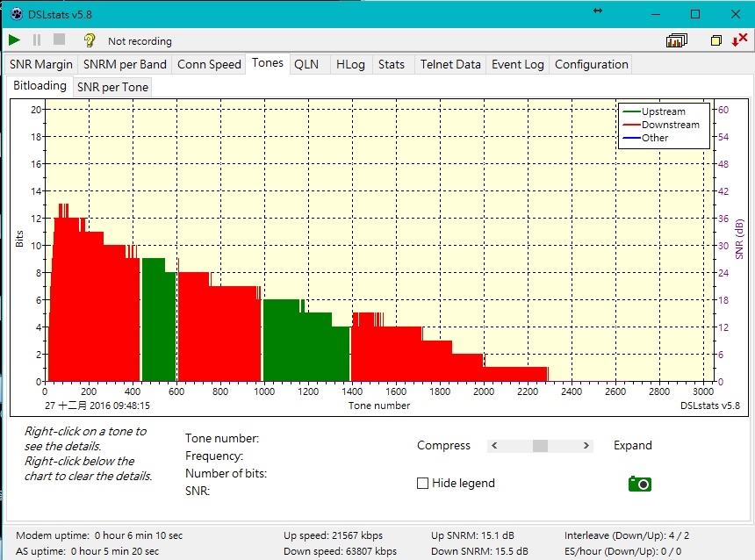Switch to the SNR per Tone sub-tab
The height and width of the screenshot is (560, 755).
pos(112,87)
